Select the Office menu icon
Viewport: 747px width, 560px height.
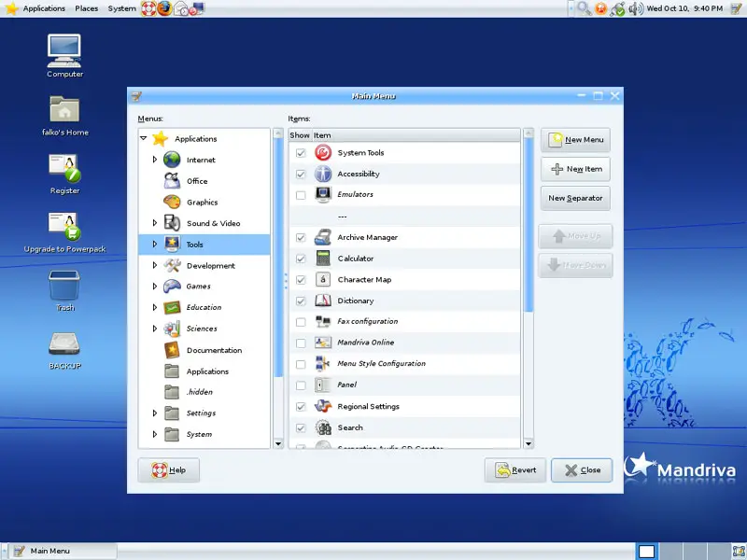pyautogui.click(x=172, y=181)
